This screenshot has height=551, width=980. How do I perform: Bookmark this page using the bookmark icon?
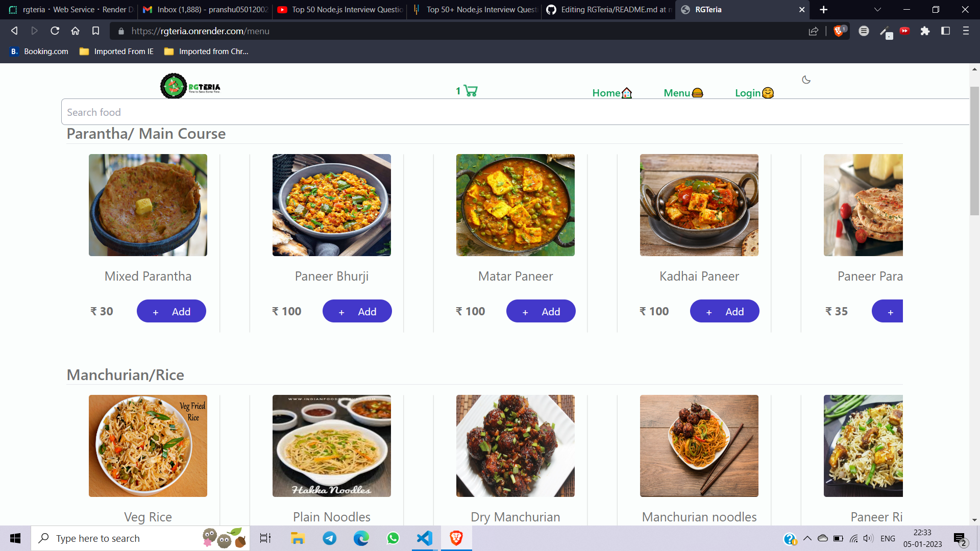pos(95,31)
